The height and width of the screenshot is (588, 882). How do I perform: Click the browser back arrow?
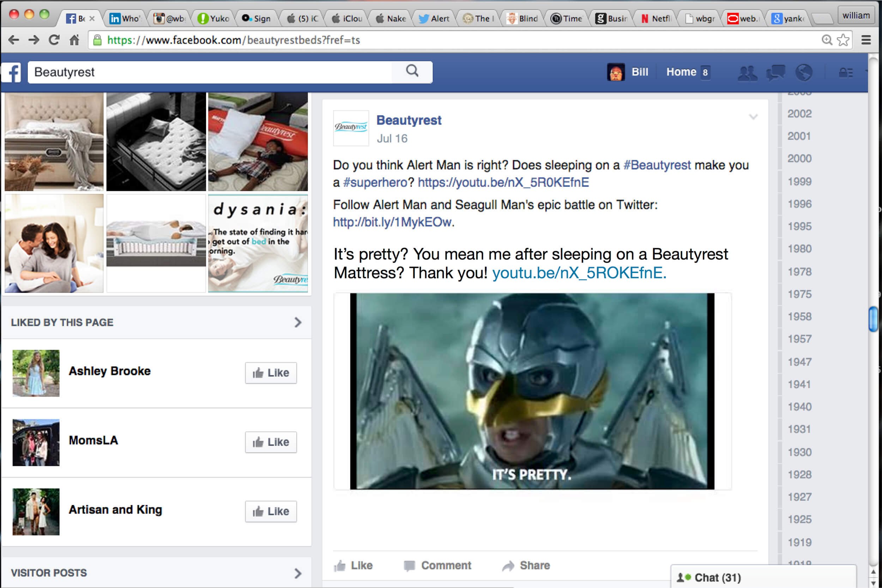point(13,40)
